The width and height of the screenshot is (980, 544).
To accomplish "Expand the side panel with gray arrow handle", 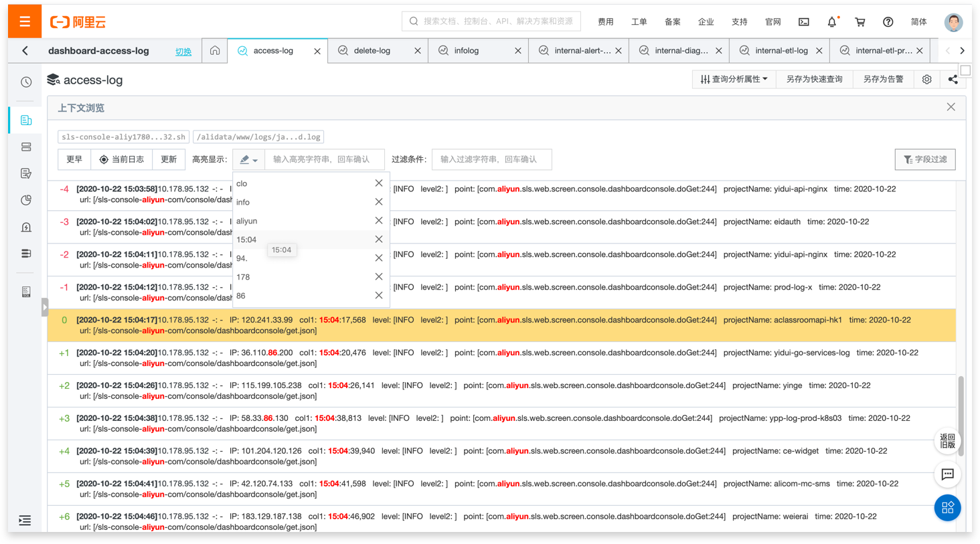I will (45, 307).
